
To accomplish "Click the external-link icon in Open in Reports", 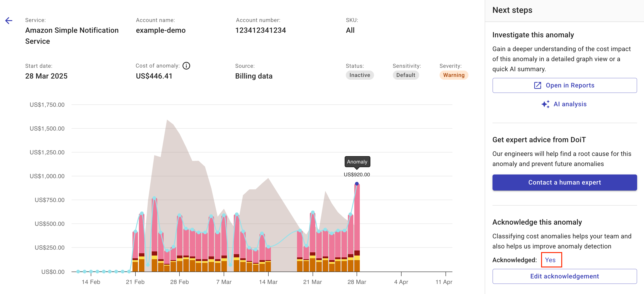I will (537, 85).
